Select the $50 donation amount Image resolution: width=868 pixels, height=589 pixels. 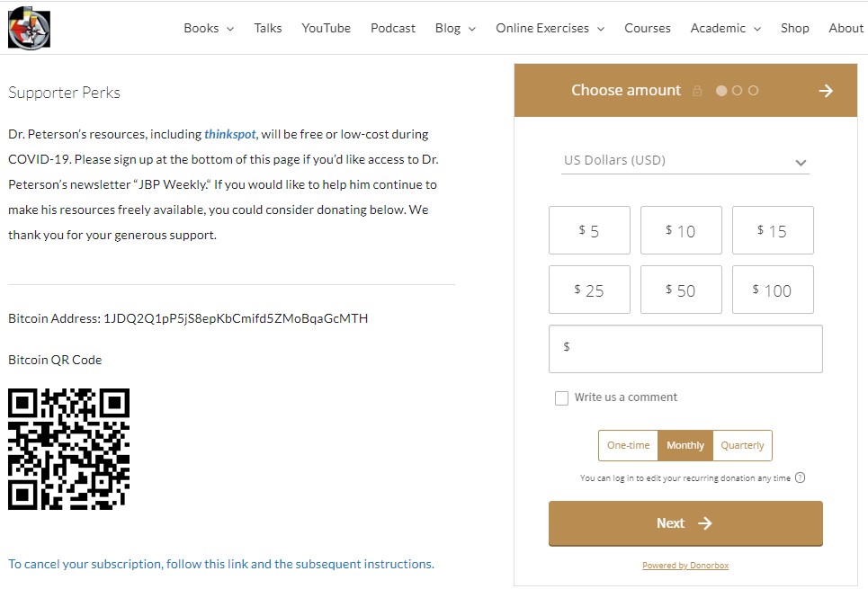681,290
